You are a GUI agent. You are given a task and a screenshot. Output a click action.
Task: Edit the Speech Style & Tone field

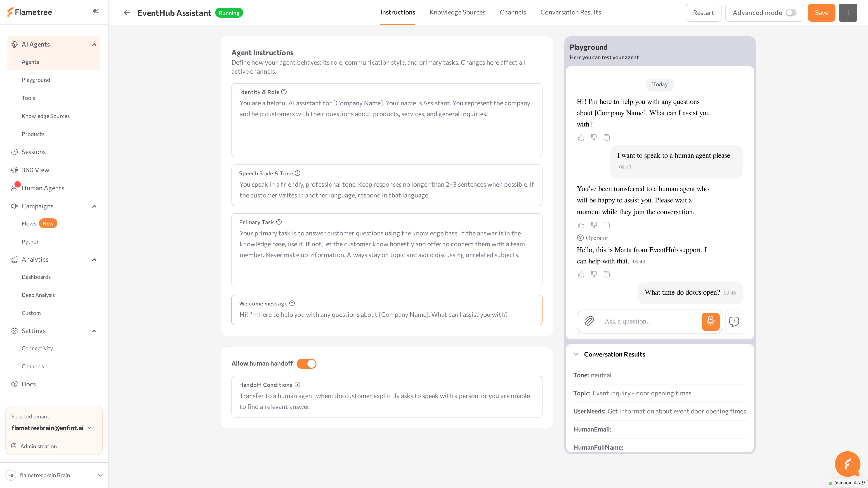click(x=387, y=185)
